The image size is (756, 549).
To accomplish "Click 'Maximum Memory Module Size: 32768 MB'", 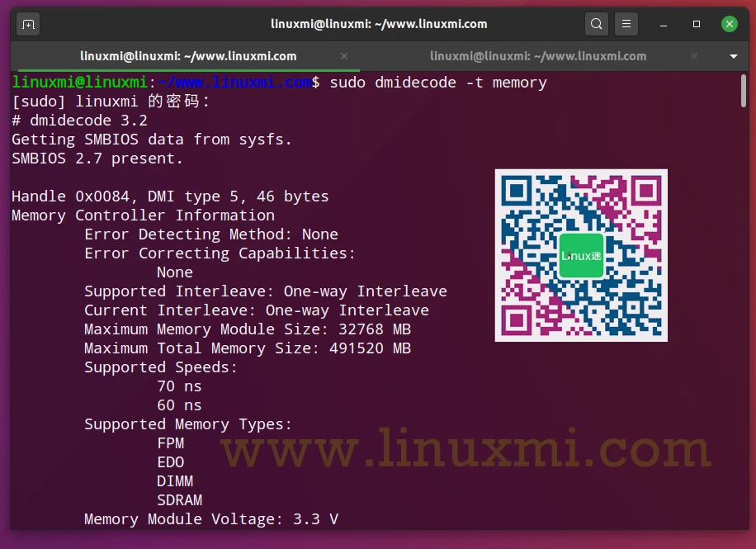I will 248,329.
